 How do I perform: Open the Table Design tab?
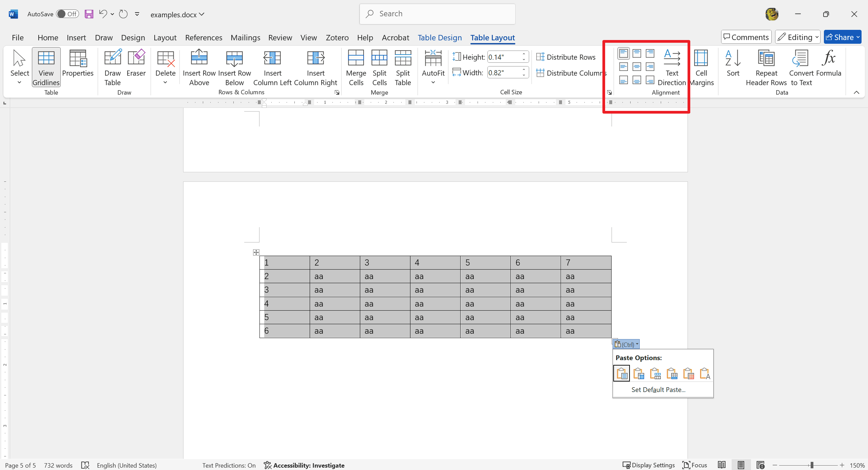coord(440,38)
